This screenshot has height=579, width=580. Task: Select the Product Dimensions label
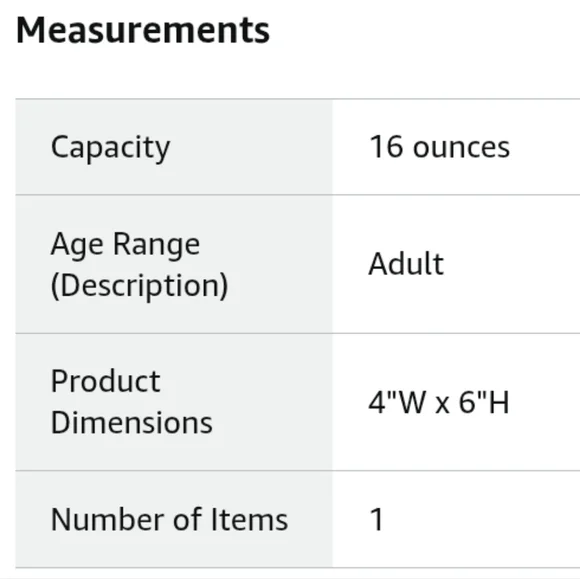point(131,402)
